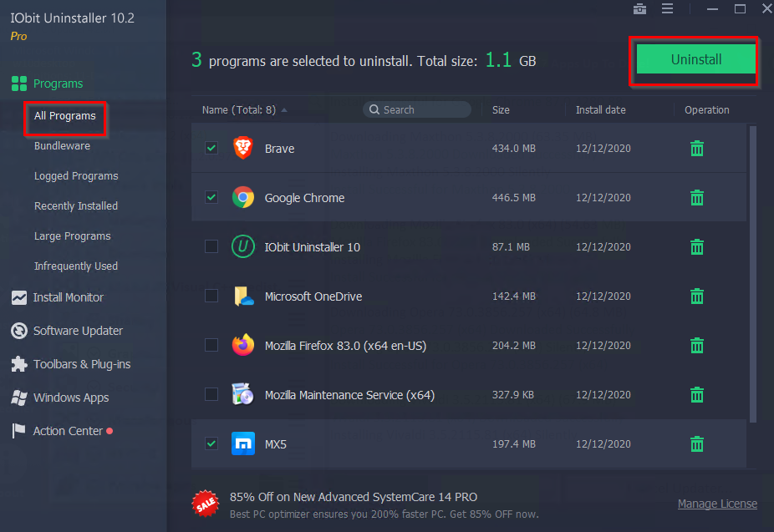Click the 85% Off Advanced SystemCare promo
Image resolution: width=774 pixels, height=532 pixels.
click(354, 497)
